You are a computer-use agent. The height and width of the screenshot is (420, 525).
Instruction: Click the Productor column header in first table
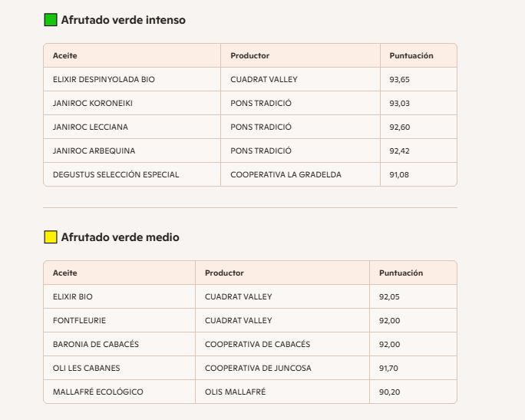point(249,56)
